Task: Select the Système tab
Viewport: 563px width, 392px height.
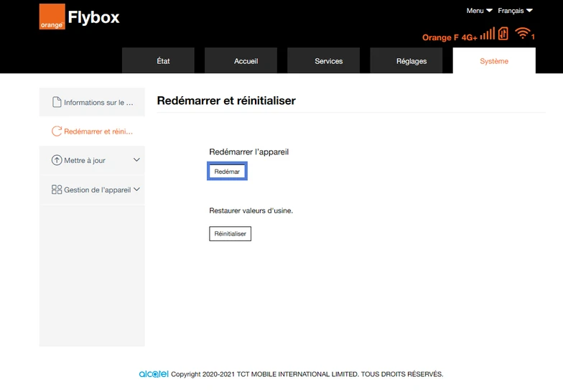Action: pos(494,60)
